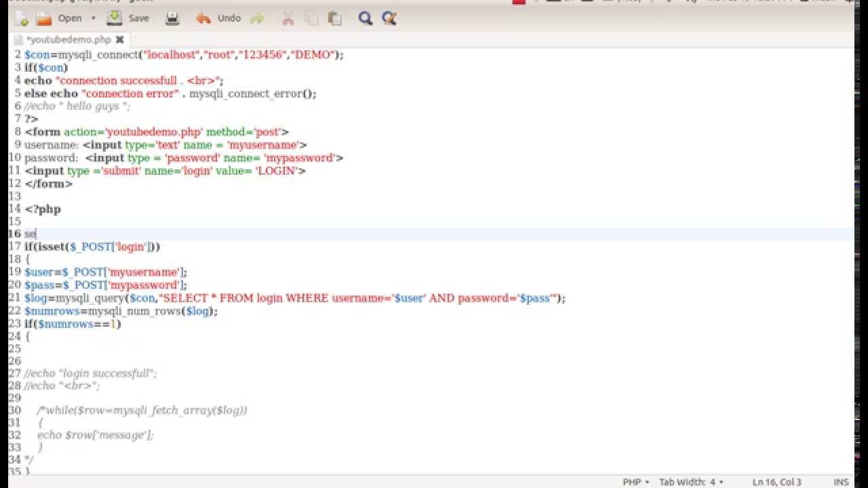Click the if(isset($_POST['login'])) line
This screenshot has width=868, height=488.
click(92, 247)
